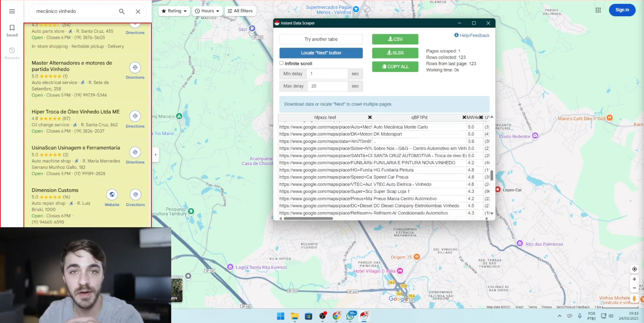The height and width of the screenshot is (323, 644).
Task: Open the Recents history panel
Action: pos(12,53)
